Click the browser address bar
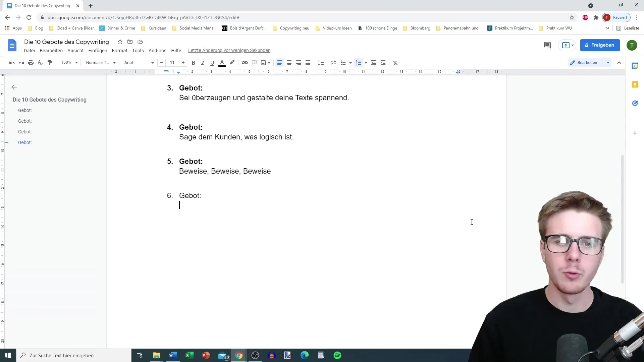The image size is (644, 362). (x=302, y=17)
